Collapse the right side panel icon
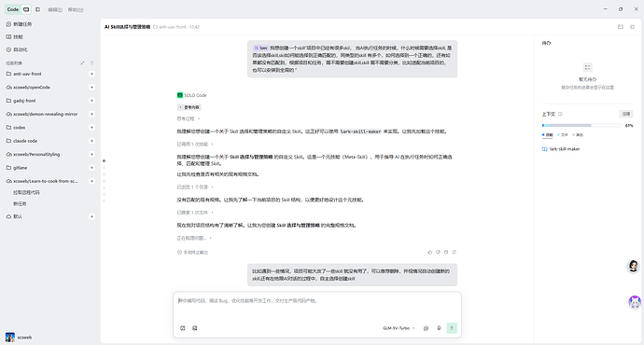This screenshot has height=345, width=644. coord(633,27)
